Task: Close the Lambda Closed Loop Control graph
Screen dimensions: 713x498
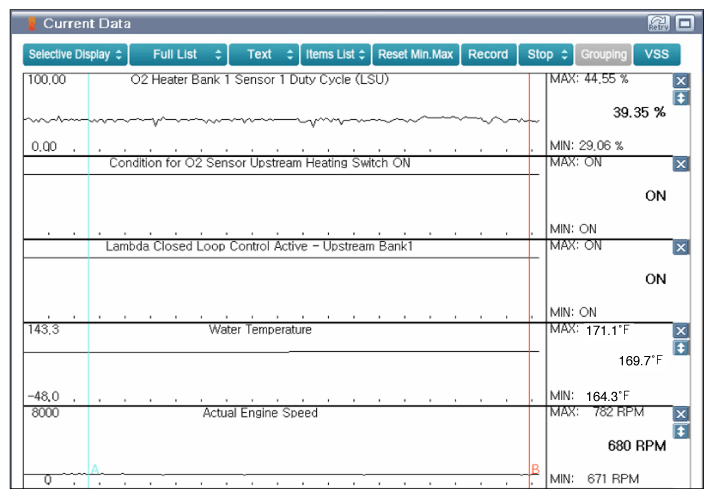Action: [x=681, y=247]
